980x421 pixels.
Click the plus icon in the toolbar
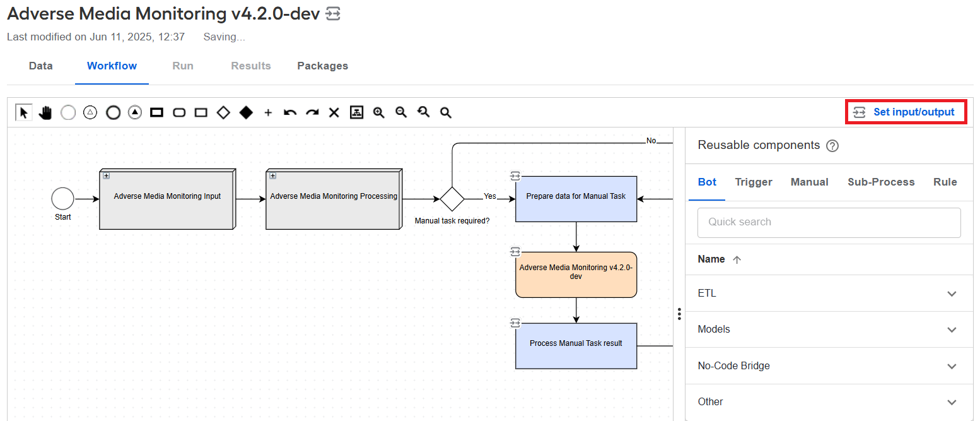pyautogui.click(x=268, y=112)
